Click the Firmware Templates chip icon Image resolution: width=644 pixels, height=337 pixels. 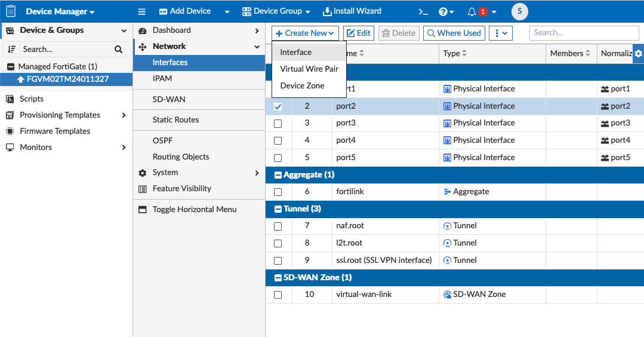(x=10, y=131)
